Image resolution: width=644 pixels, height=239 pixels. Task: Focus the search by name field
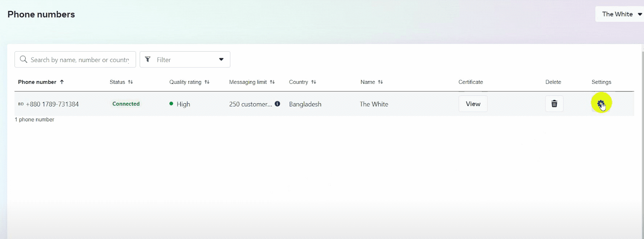80,60
